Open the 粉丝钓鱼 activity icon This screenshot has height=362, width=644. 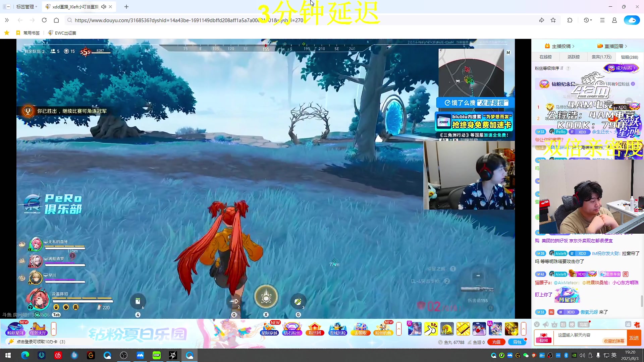(383, 328)
